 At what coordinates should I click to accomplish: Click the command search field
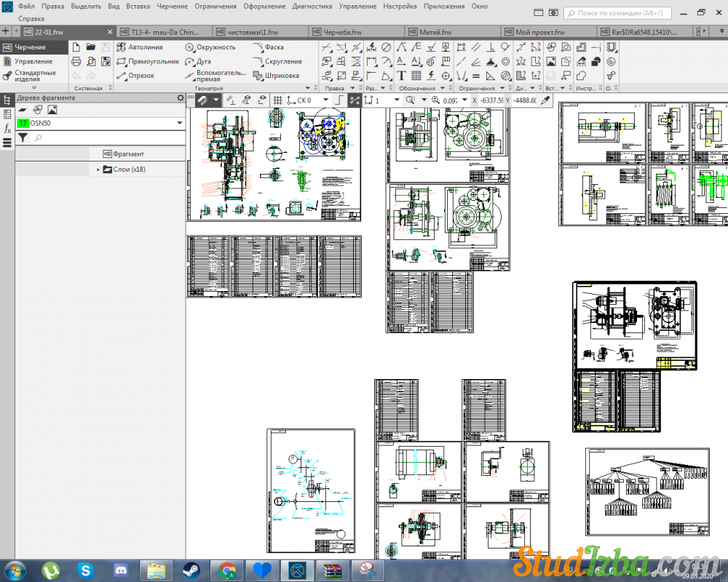coord(626,13)
